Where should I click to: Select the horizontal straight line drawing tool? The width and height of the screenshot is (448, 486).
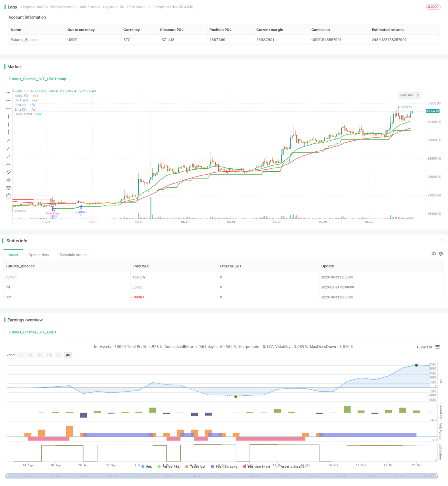point(8,93)
